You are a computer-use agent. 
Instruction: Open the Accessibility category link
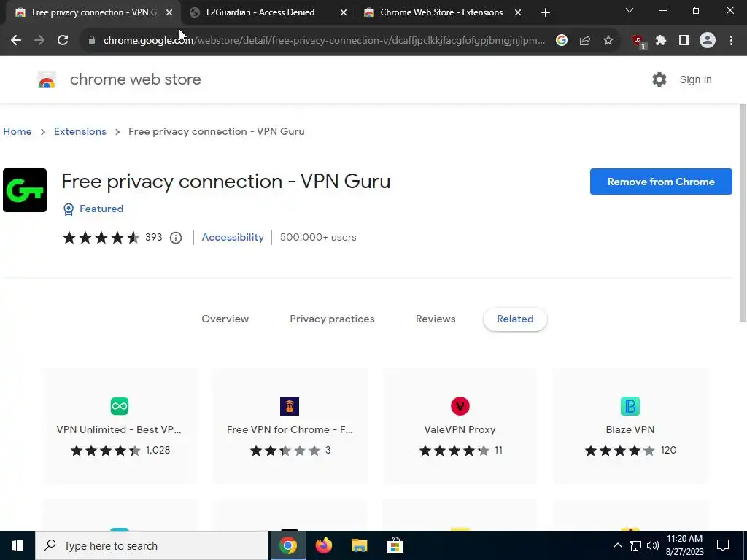(233, 237)
